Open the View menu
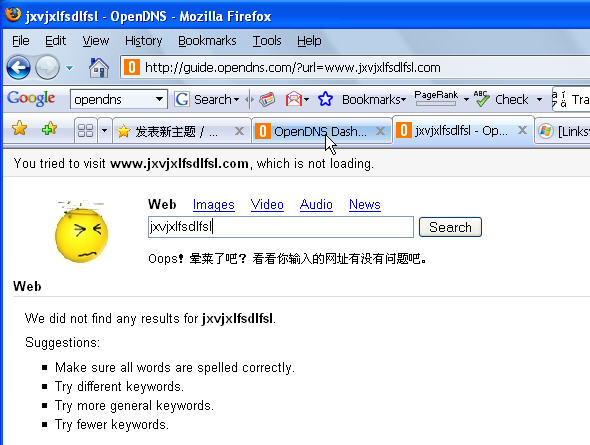590x445 pixels. [96, 40]
